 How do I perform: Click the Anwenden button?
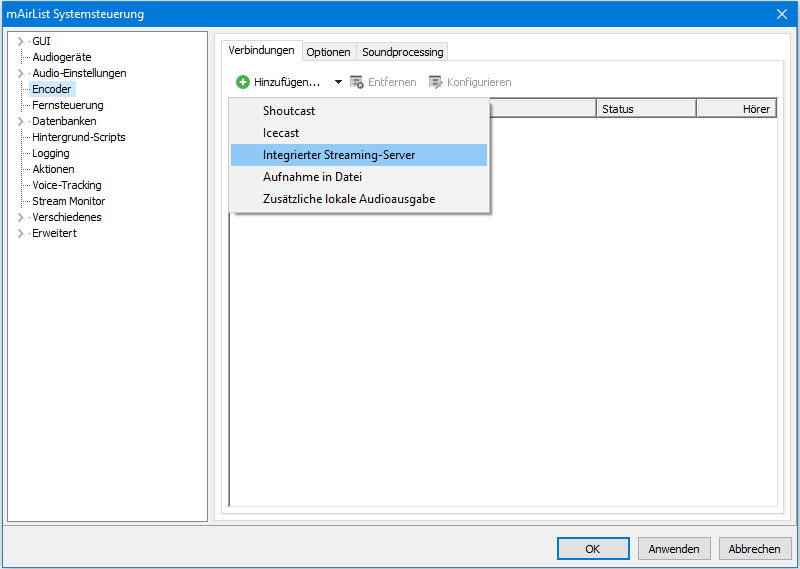[x=674, y=549]
